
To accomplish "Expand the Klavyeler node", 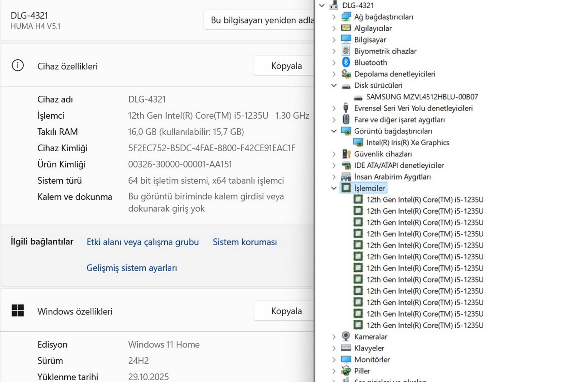I will 334,348.
